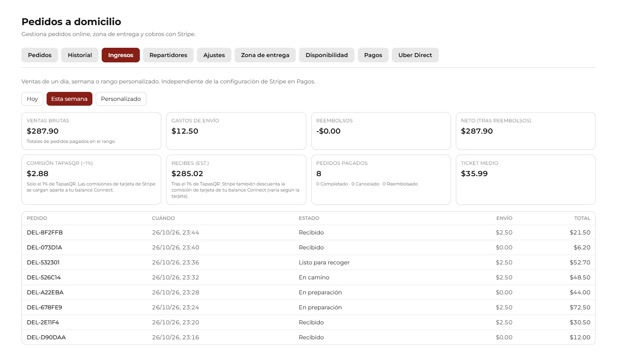The image size is (622, 364).
Task: Open the Ajustes tab
Action: 214,55
